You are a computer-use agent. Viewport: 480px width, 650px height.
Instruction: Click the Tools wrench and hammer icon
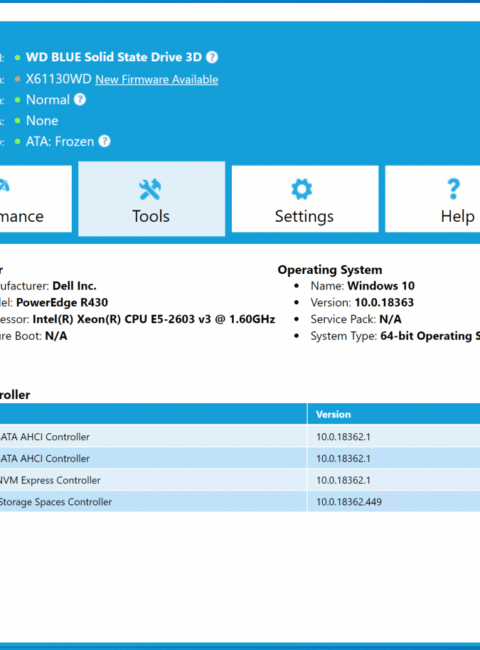pos(150,189)
